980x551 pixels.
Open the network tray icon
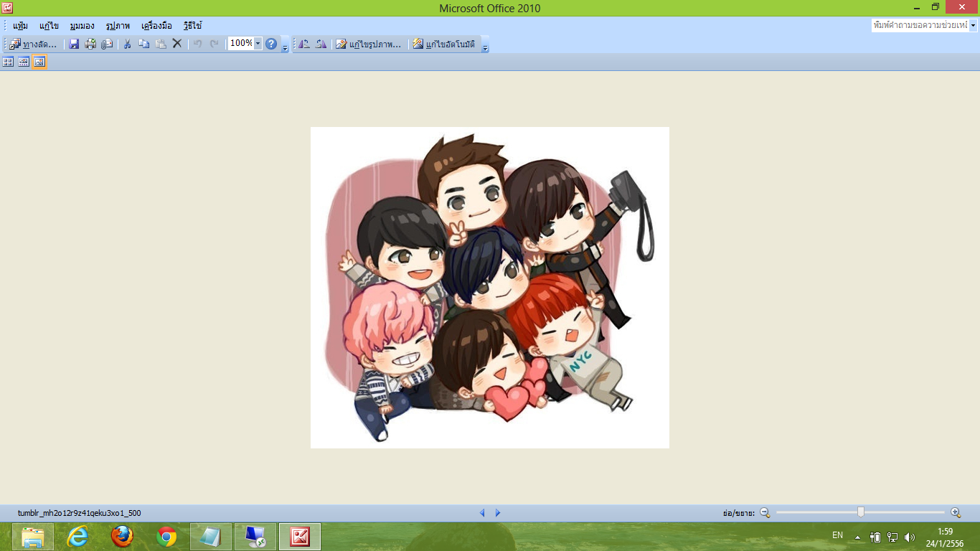(892, 537)
